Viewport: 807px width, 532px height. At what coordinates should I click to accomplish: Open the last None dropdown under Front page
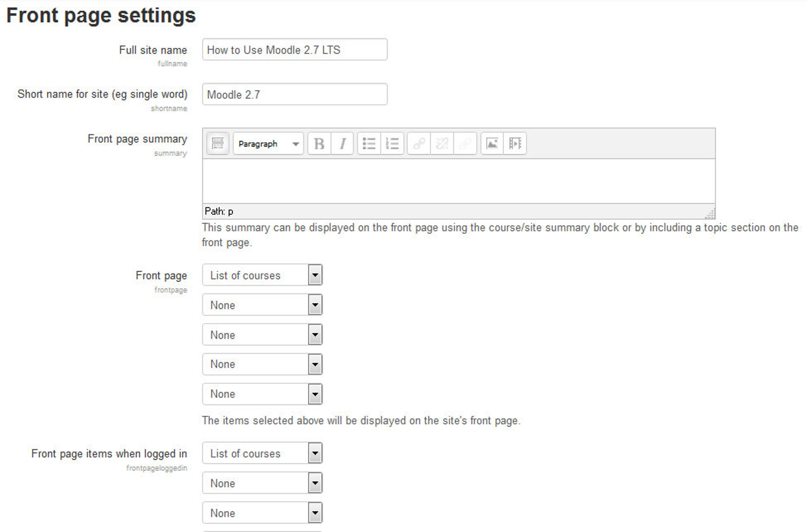coord(315,394)
